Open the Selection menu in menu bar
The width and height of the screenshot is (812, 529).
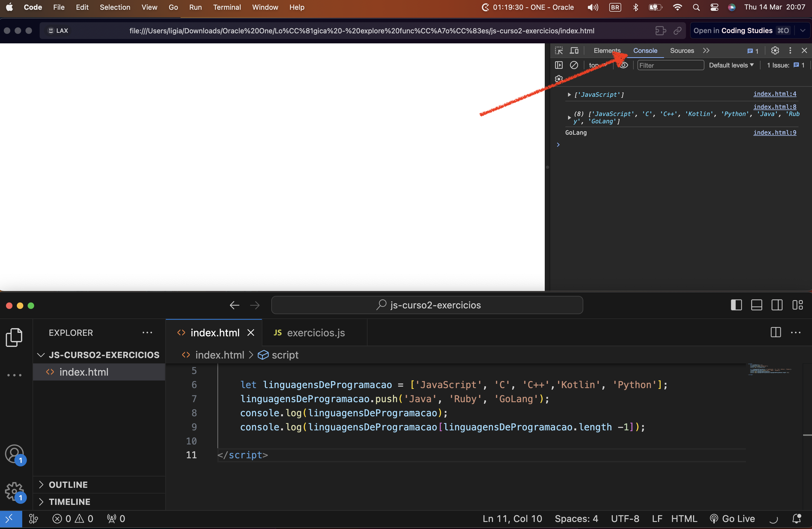tap(115, 7)
